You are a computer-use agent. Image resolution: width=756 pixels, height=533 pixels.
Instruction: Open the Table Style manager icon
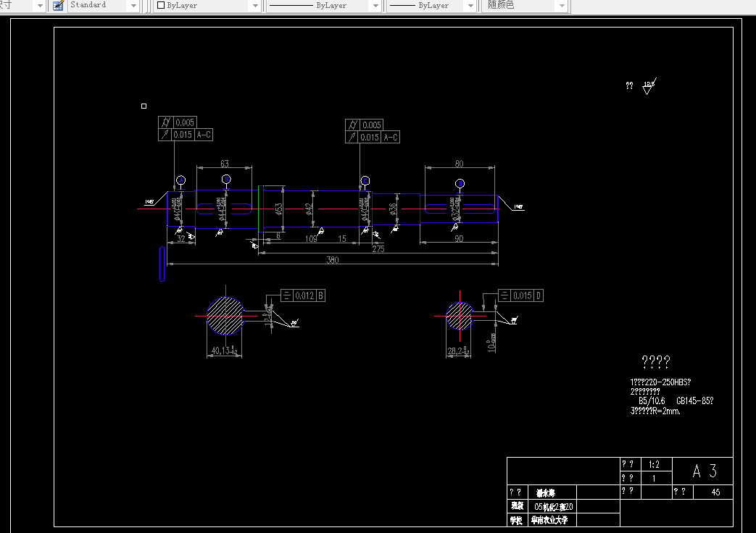(x=58, y=5)
